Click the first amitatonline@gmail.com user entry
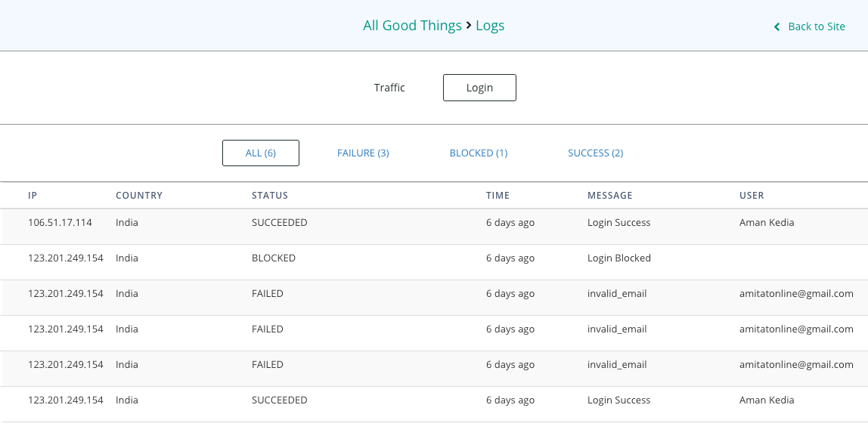 [796, 294]
